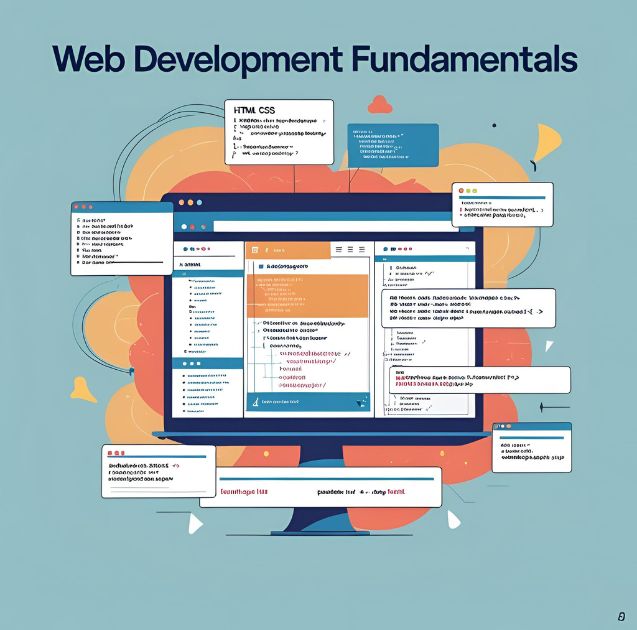This screenshot has height=630, width=637.
Task: Click the red dot in monitor title bar
Action: (x=181, y=201)
